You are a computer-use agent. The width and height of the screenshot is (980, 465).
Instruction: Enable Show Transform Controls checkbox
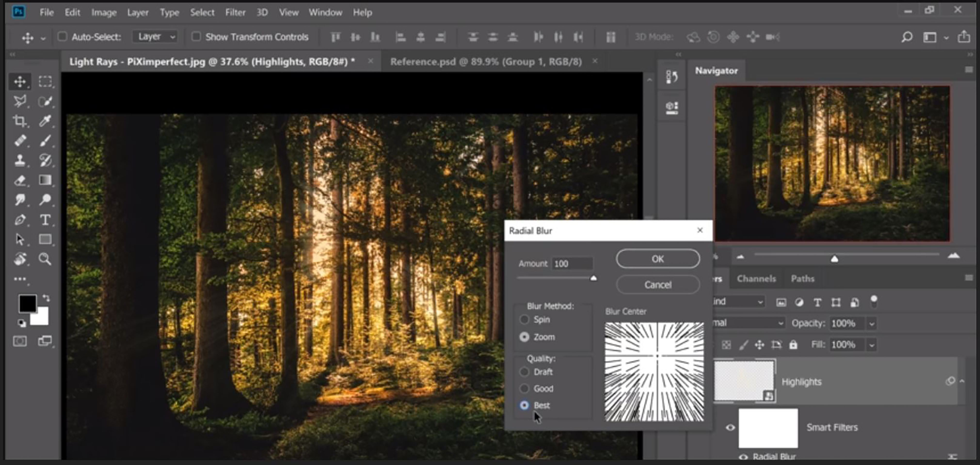196,37
